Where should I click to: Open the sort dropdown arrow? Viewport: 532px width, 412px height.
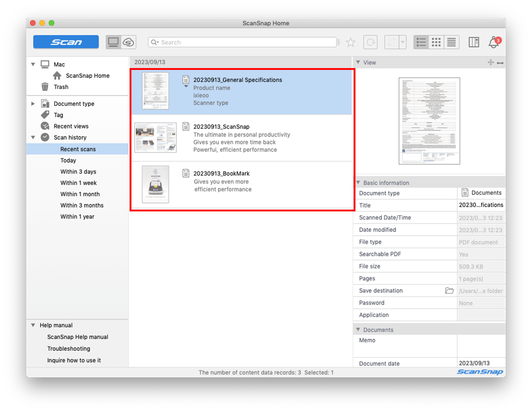tap(403, 42)
